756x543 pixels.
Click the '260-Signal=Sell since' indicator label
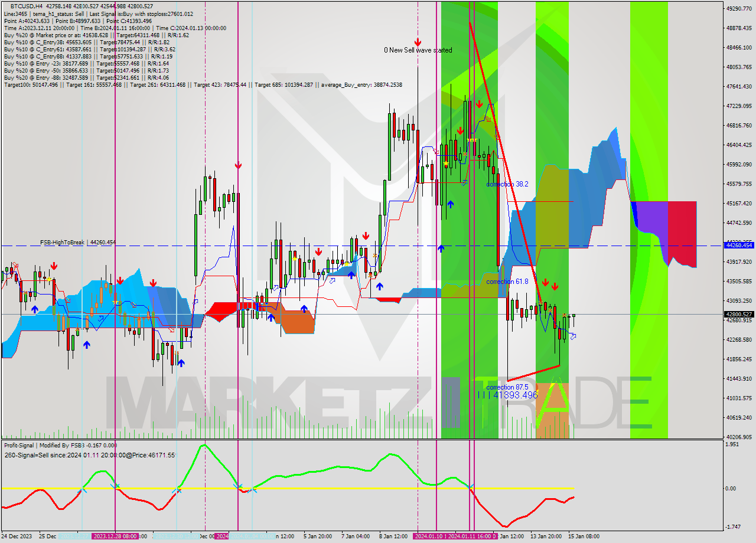90,455
